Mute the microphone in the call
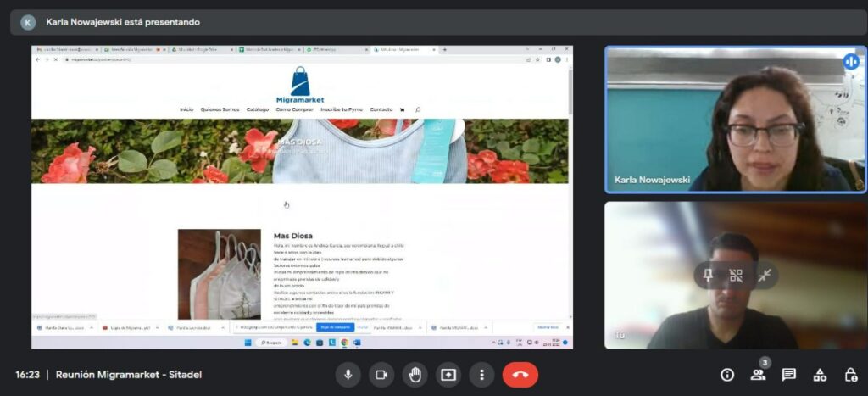The height and width of the screenshot is (396, 868). [x=348, y=375]
